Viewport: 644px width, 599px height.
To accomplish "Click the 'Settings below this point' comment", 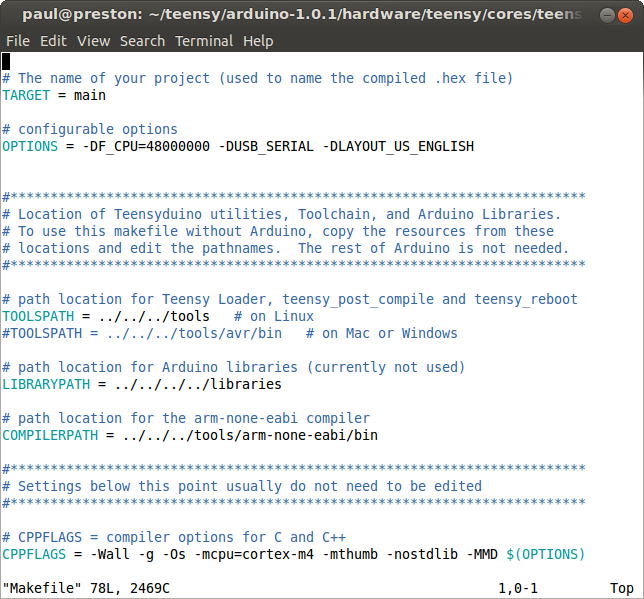I will point(242,486).
